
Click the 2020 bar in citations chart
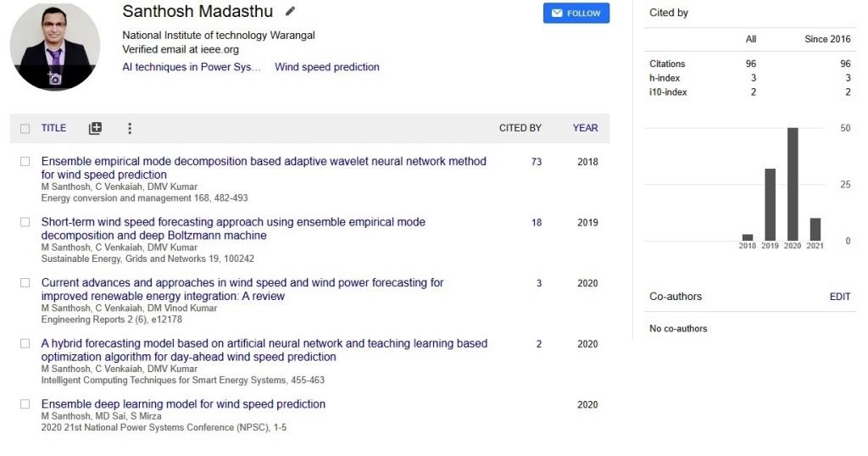pyautogui.click(x=793, y=184)
